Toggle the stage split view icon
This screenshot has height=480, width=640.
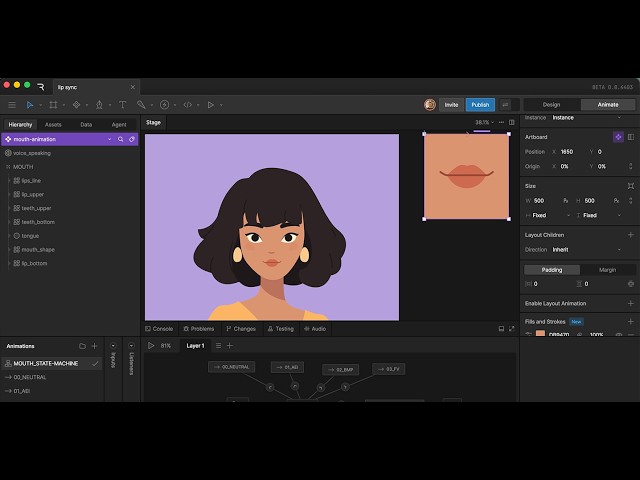tap(511, 122)
